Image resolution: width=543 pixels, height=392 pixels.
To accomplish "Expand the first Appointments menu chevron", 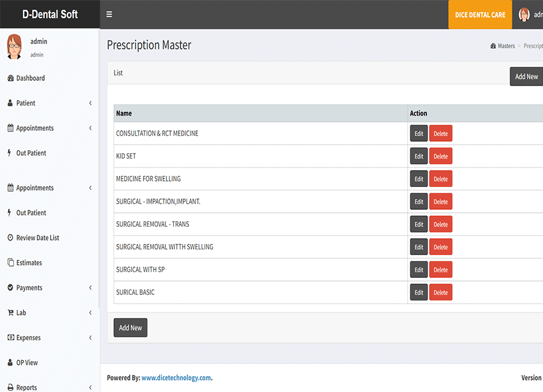I will tap(91, 128).
